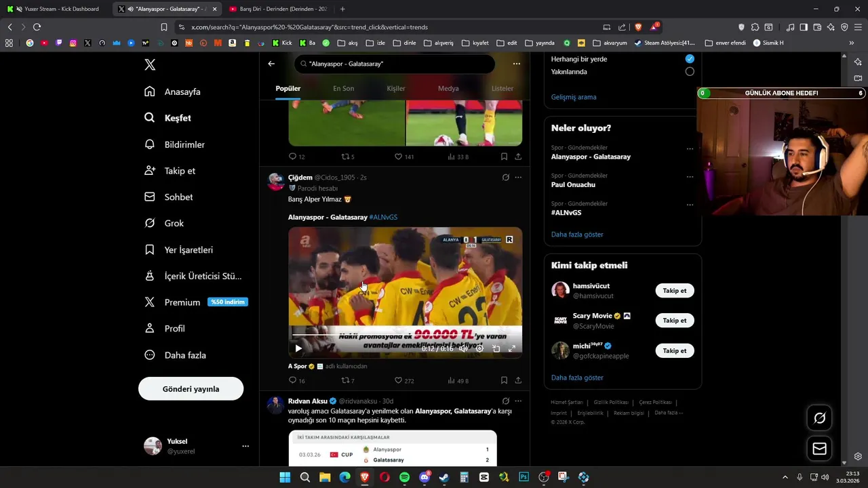Open Gelişmiş arama link

coord(574,97)
